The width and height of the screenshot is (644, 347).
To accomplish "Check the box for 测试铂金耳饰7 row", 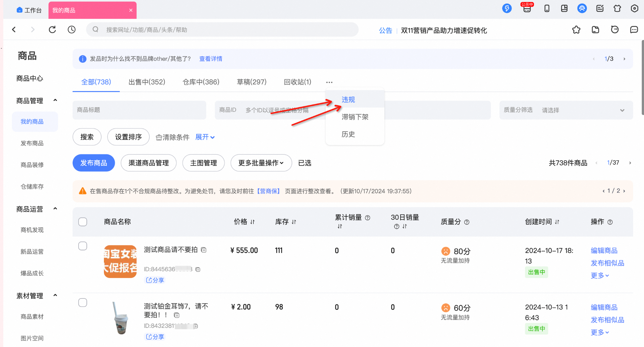I will click(83, 302).
